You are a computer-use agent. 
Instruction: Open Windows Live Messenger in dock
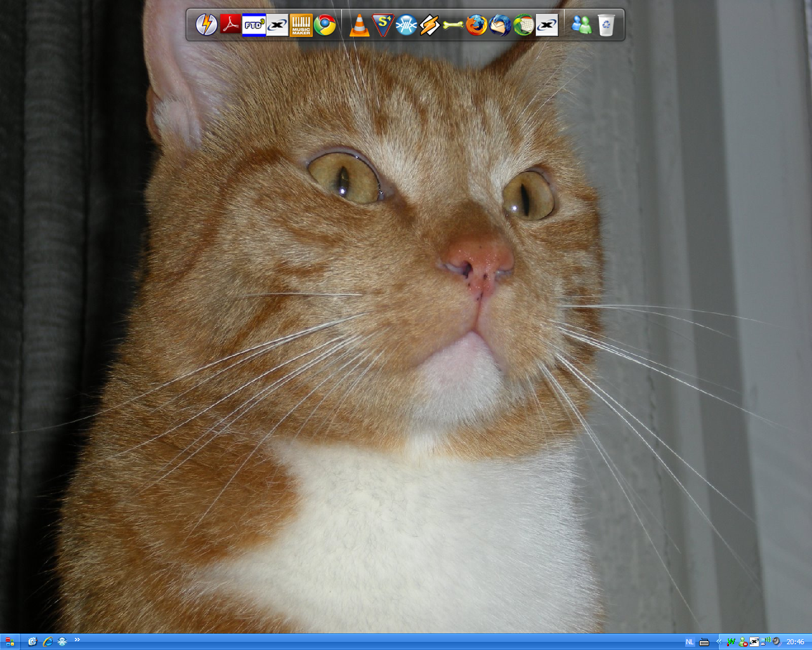[x=582, y=25]
